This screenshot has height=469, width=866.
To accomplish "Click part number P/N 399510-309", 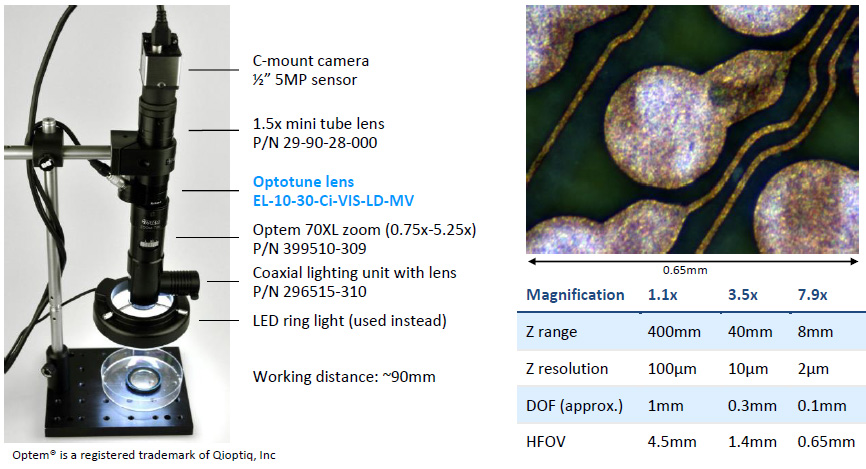I will click(x=310, y=247).
